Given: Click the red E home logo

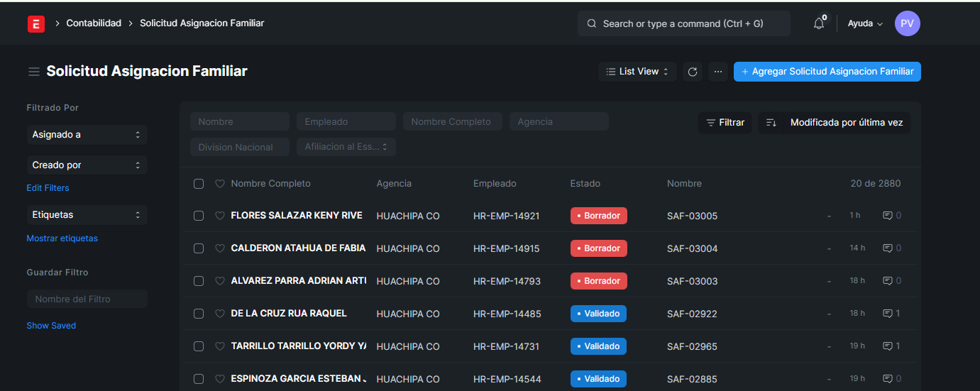Looking at the screenshot, I should [36, 23].
